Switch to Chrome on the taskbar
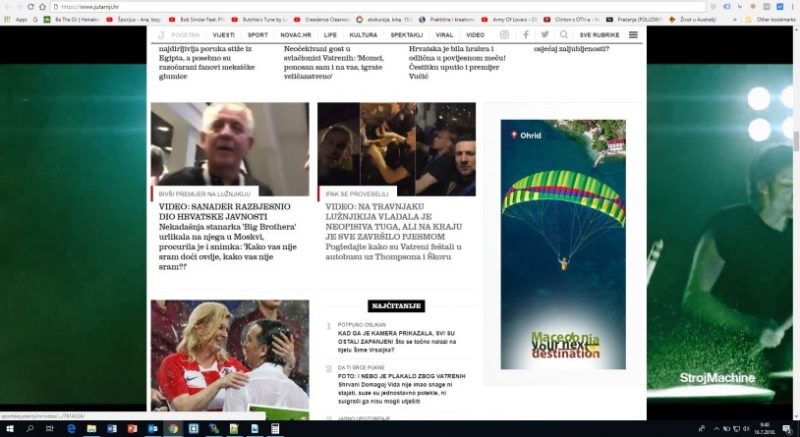This screenshot has height=437, width=800. point(173,429)
